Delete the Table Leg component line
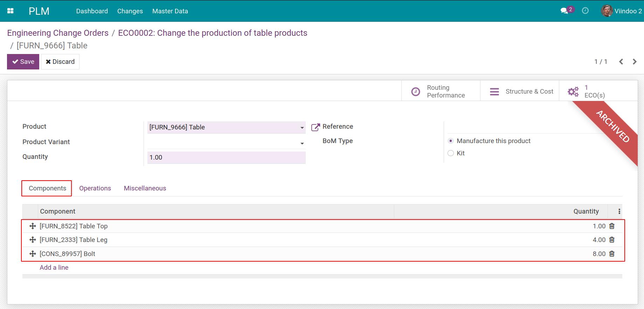The image size is (644, 309). (x=612, y=240)
